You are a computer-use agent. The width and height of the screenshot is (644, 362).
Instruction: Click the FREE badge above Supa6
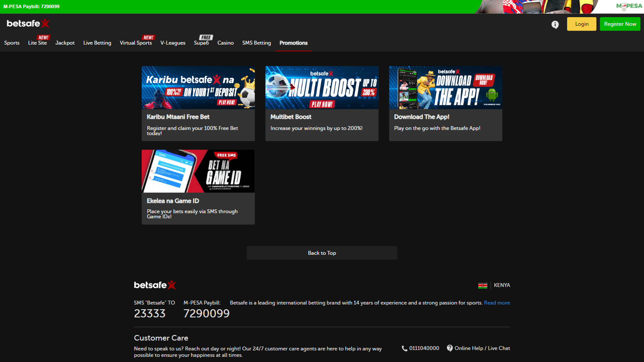(206, 37)
